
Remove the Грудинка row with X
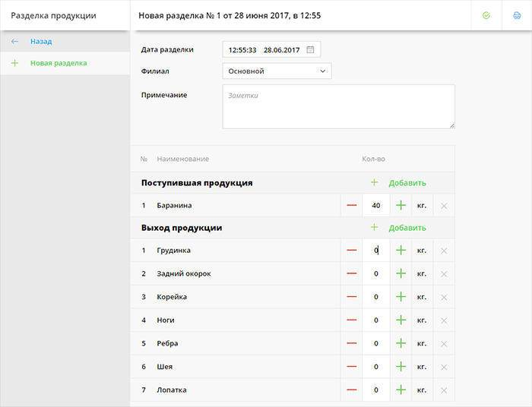point(444,251)
